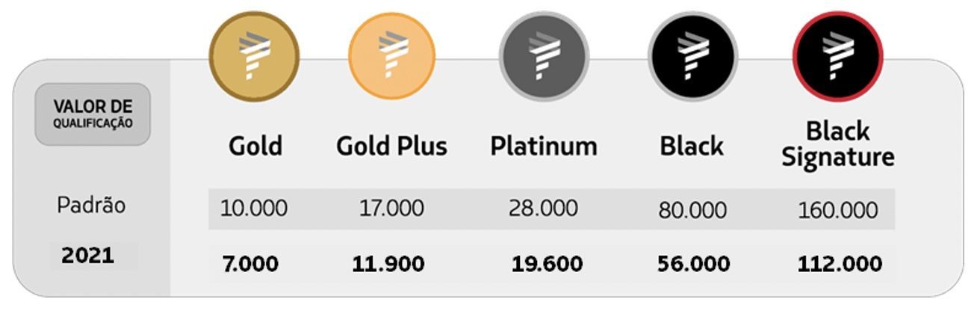This screenshot has width=980, height=311.
Task: Select the 28.000 Platinum standard value
Action: (x=543, y=209)
